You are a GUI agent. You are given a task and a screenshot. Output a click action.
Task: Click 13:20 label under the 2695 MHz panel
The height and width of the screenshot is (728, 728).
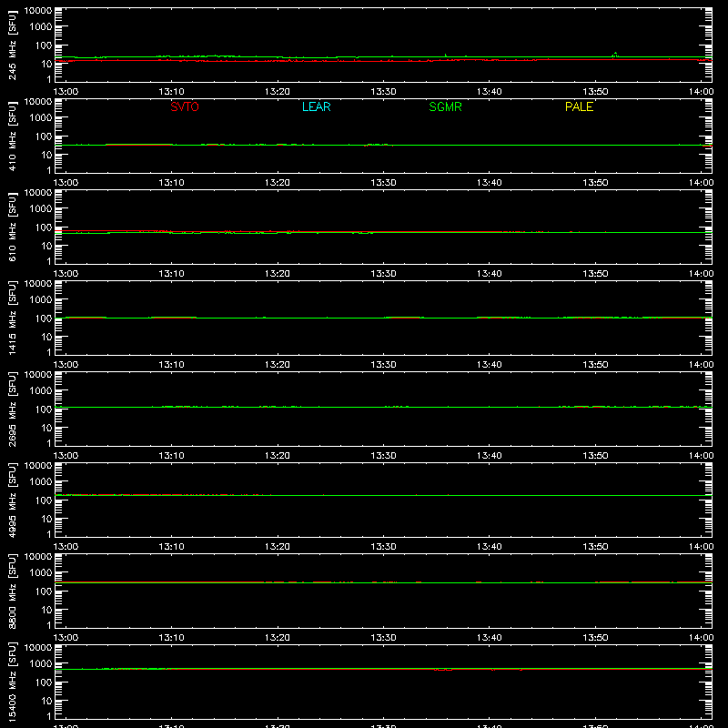(278, 456)
